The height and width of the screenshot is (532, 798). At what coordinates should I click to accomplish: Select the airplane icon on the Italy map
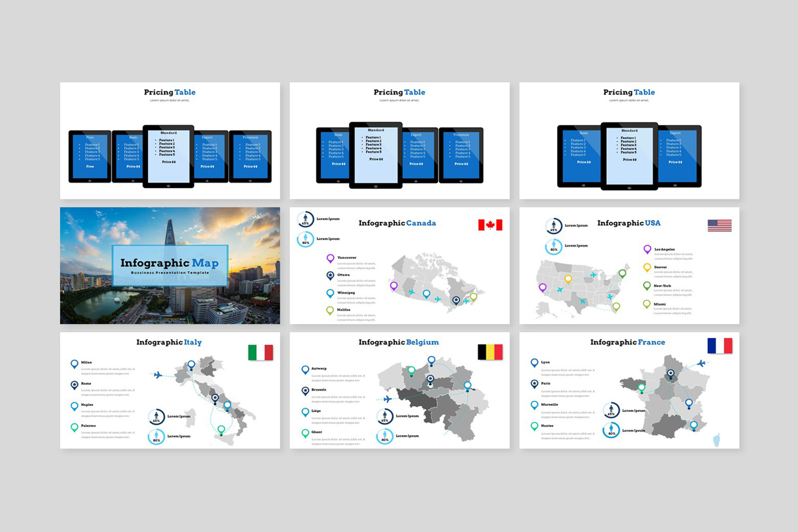pos(158,374)
